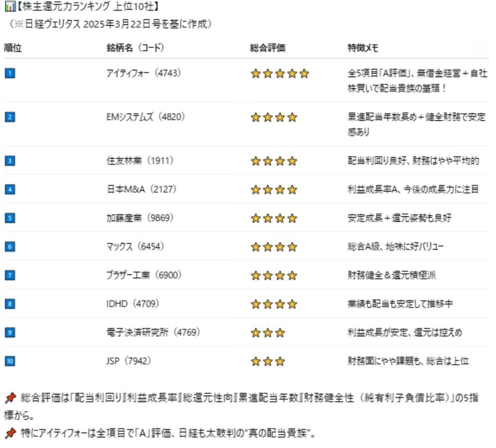
Task: Click the pushpin icon before 特にアイティフォー
Action: coord(10,433)
